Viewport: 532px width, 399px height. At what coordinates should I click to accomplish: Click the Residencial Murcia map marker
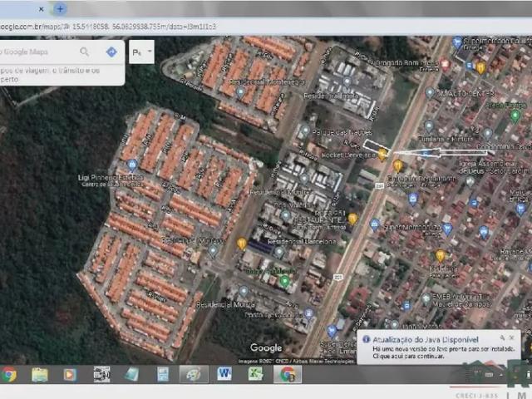pos(243,292)
